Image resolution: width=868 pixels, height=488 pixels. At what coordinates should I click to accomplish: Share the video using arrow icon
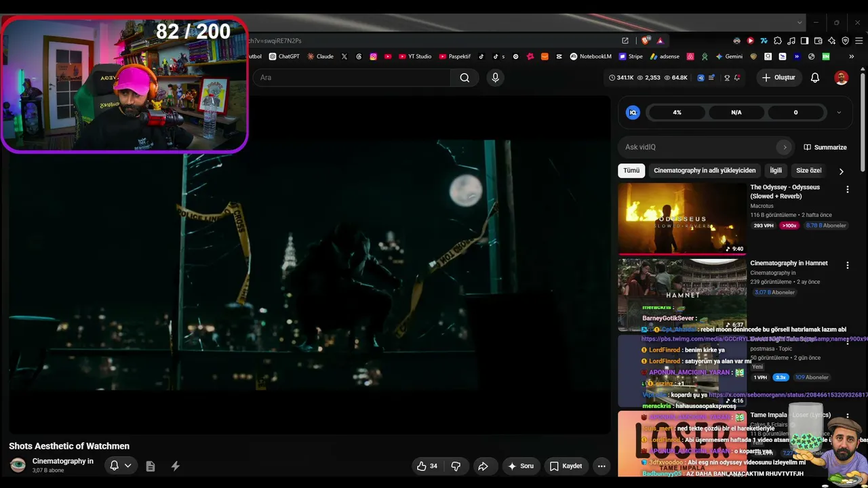[483, 466]
